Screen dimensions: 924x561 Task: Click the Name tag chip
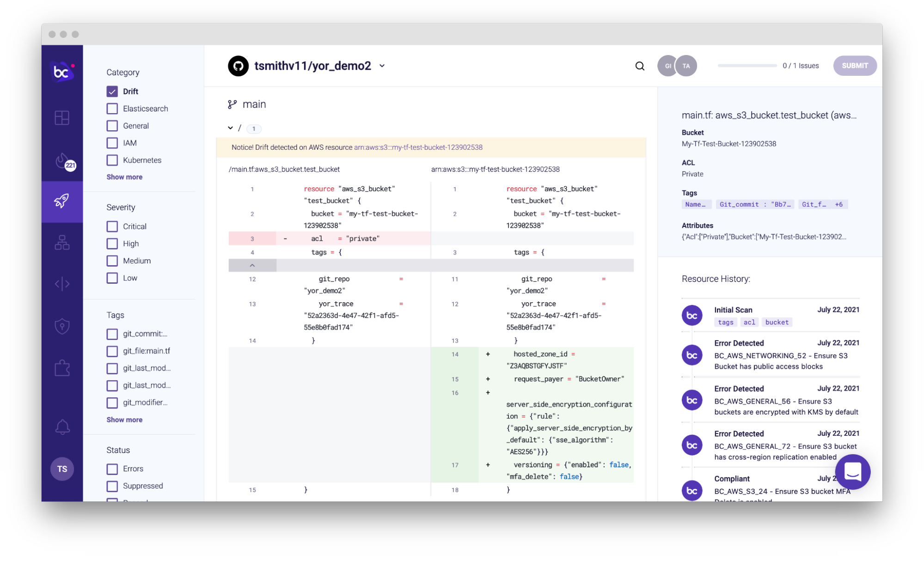[696, 204]
